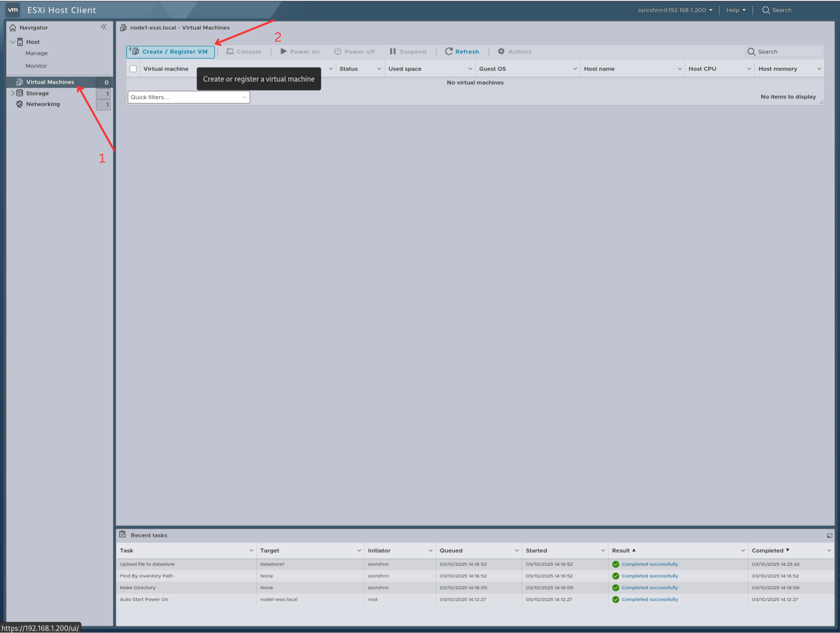Open the Completed successfully task result link
Screen dimensions: 840x633
[649, 564]
